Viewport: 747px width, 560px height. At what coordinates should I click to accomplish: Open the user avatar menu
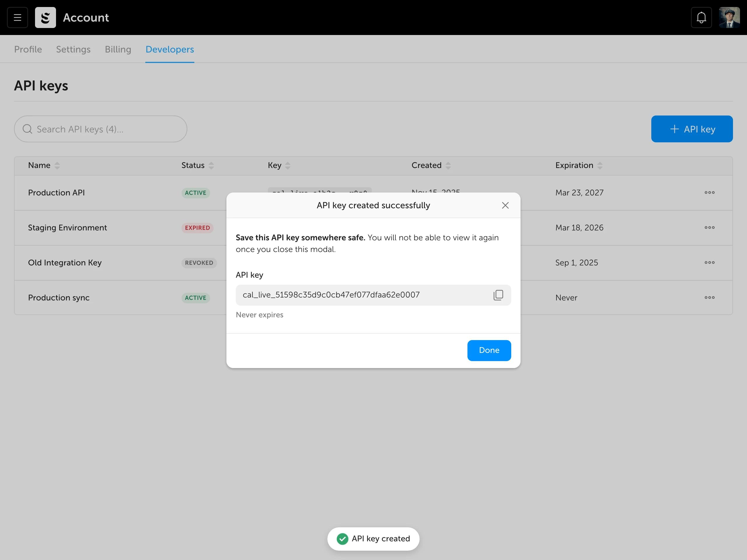coord(729,17)
